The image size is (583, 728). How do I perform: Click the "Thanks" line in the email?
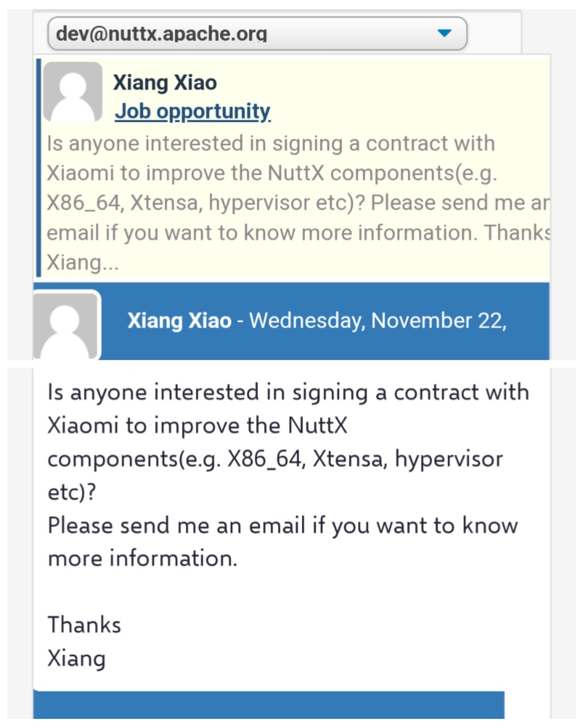click(x=85, y=625)
